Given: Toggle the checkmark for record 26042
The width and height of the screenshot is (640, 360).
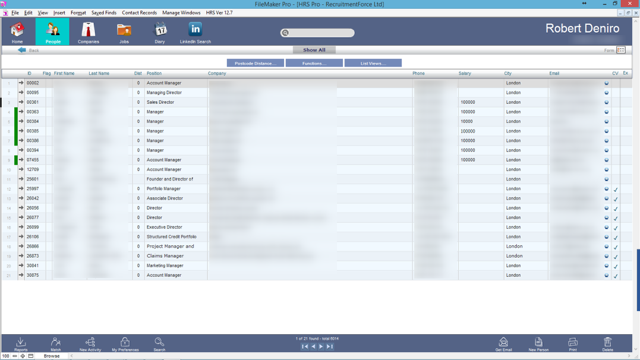Looking at the screenshot, I should (616, 199).
